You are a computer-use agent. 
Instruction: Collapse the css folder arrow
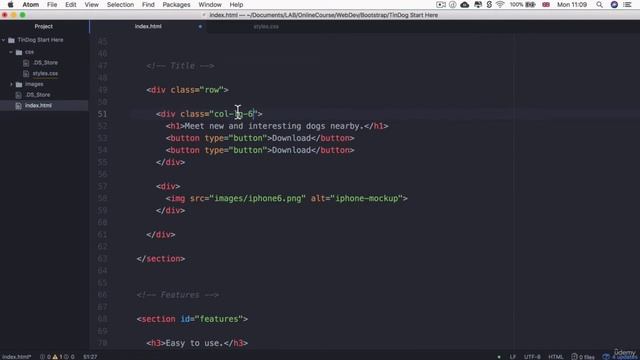pyautogui.click(x=11, y=52)
